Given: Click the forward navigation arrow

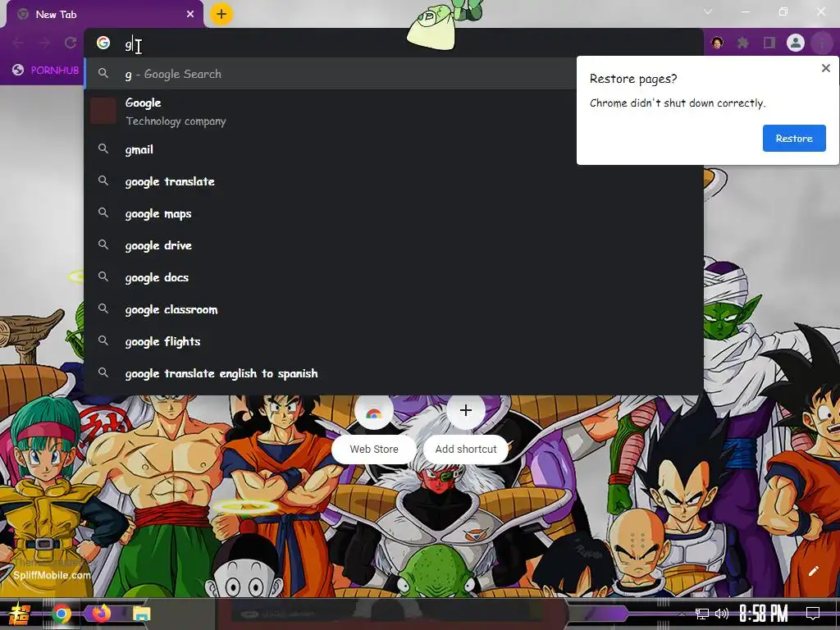Looking at the screenshot, I should [x=44, y=43].
